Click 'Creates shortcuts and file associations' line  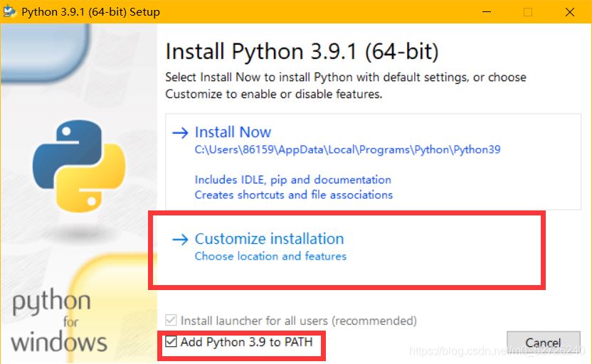point(293,195)
